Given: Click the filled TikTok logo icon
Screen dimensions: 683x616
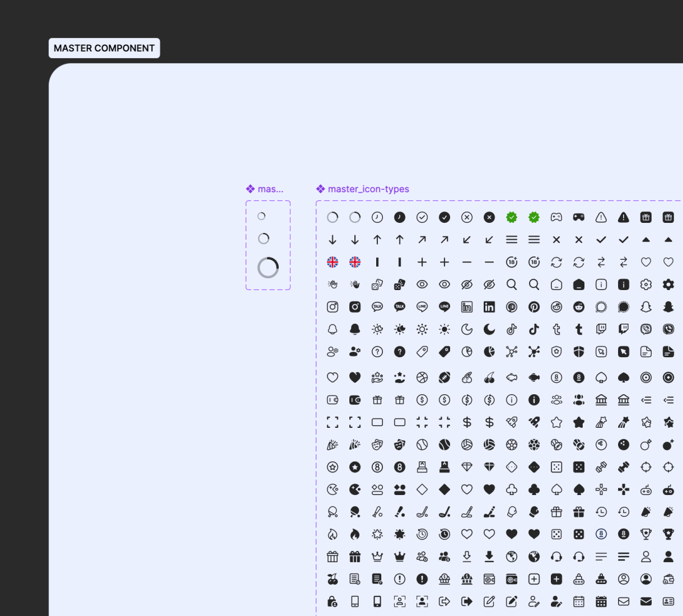Looking at the screenshot, I should (534, 329).
